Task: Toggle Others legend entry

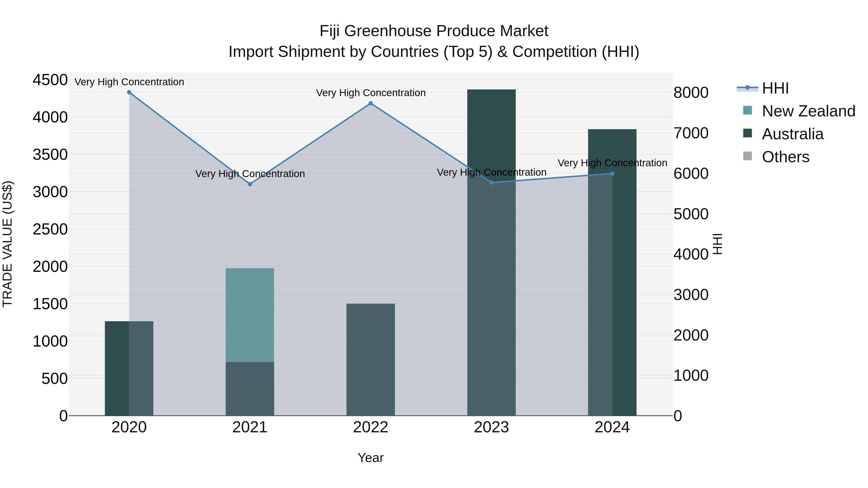Action: pyautogui.click(x=776, y=157)
